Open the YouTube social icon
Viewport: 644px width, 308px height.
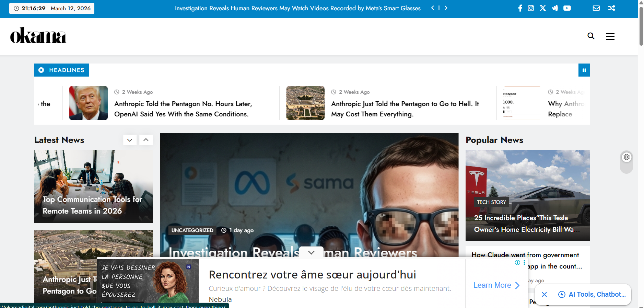point(567,8)
